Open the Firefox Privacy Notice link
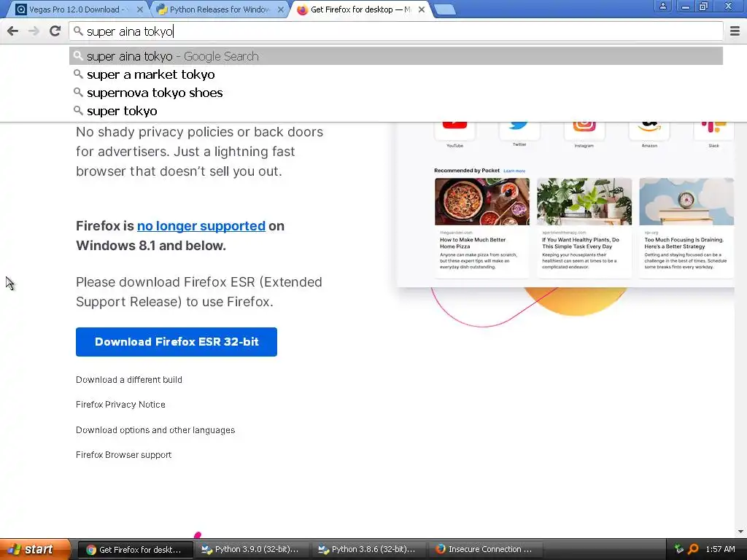747x560 pixels. (120, 404)
